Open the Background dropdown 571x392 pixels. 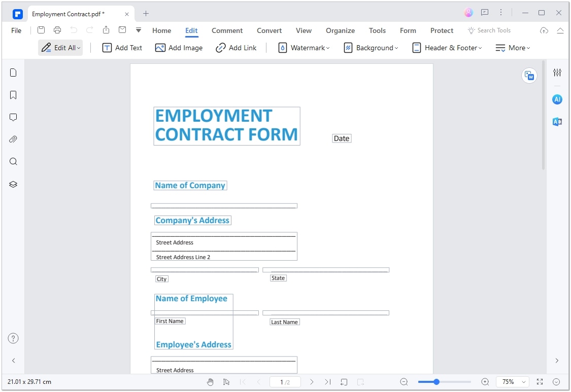[371, 48]
